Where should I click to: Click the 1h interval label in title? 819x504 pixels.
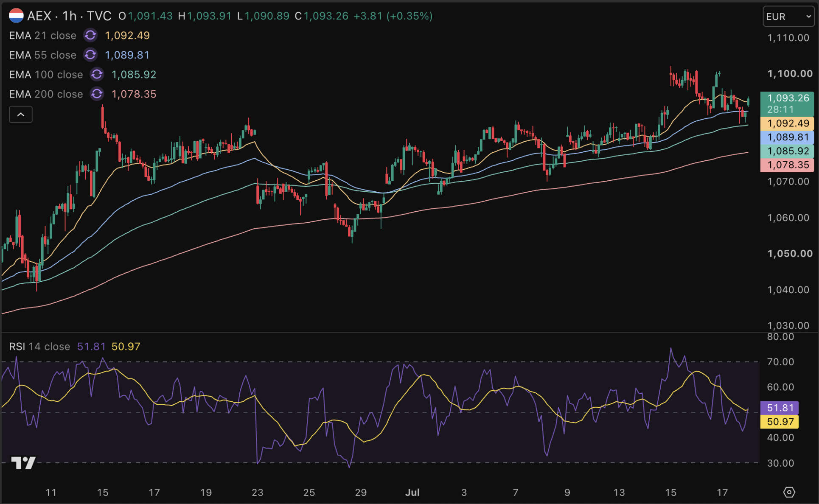(x=70, y=16)
